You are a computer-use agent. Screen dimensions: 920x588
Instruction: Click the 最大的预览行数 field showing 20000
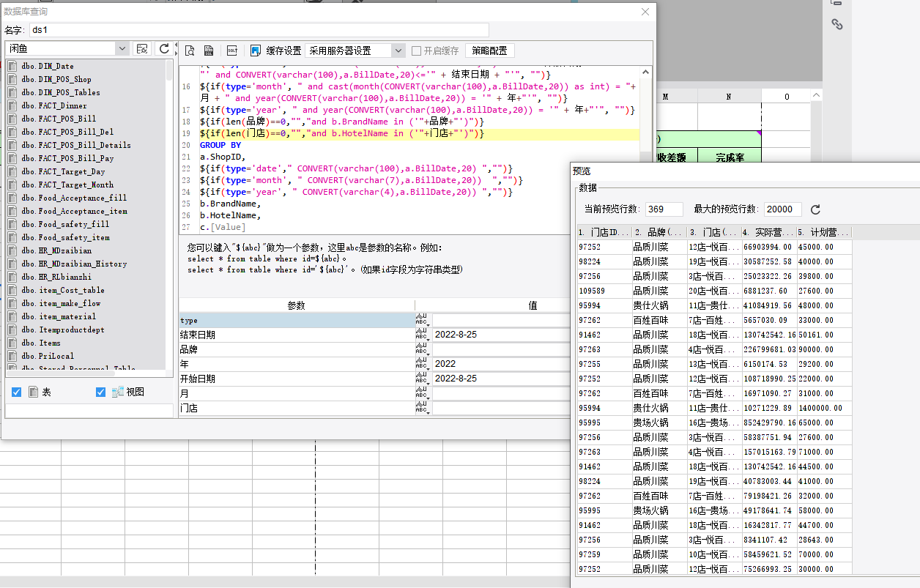[x=782, y=209]
